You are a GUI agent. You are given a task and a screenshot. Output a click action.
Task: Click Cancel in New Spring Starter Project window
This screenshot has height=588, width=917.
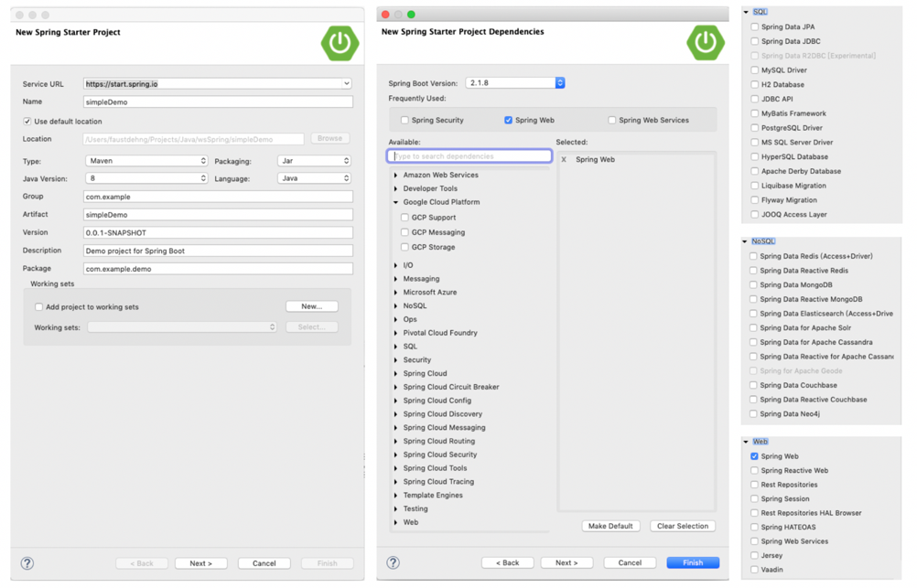tap(264, 563)
